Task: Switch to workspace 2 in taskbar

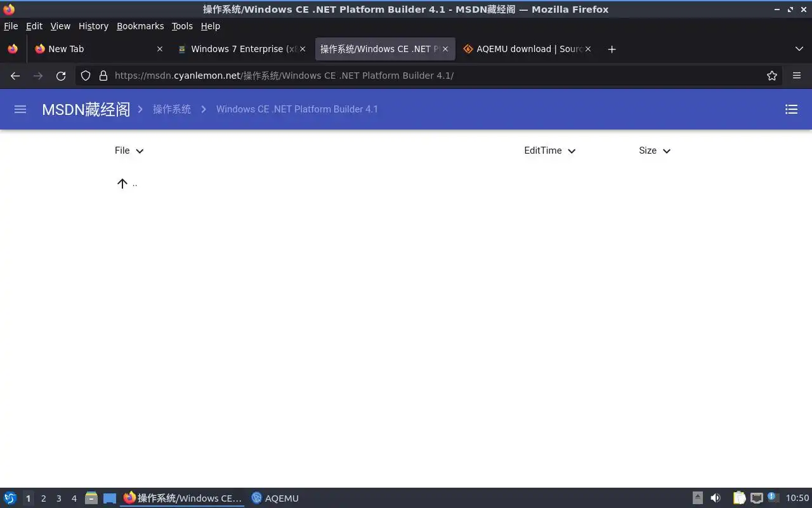Action: click(43, 498)
